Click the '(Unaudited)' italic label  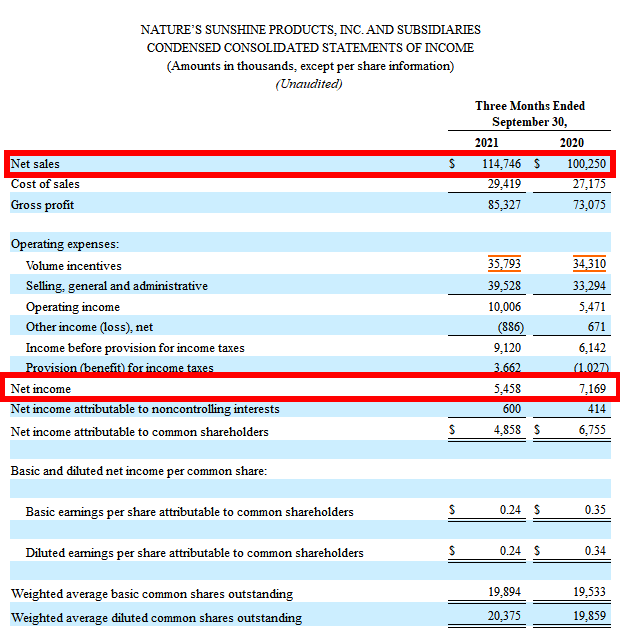click(x=309, y=84)
